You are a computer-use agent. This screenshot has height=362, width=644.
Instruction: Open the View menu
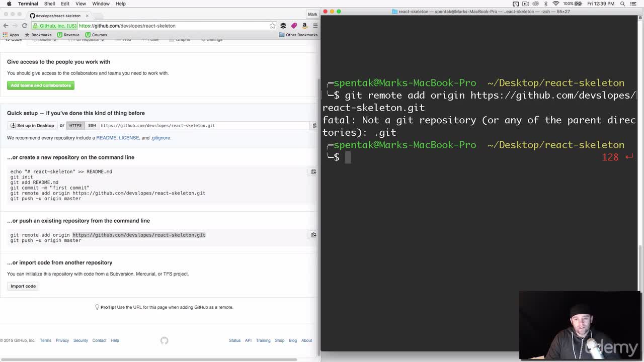(x=80, y=4)
